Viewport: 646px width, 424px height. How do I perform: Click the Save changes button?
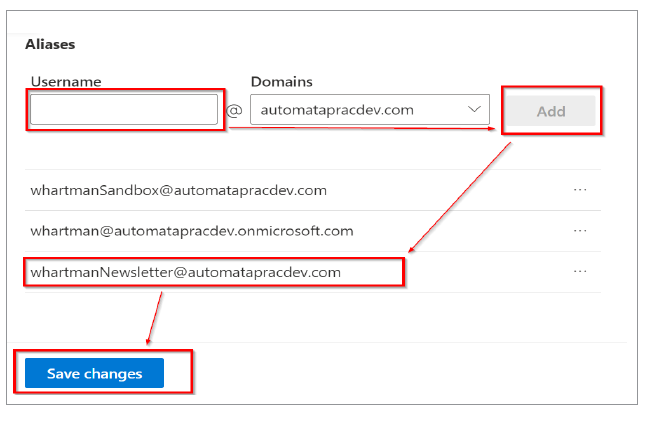pyautogui.click(x=95, y=374)
